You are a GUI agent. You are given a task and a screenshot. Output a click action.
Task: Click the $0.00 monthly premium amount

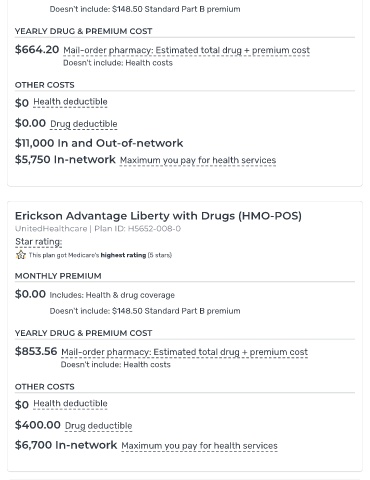click(x=30, y=294)
